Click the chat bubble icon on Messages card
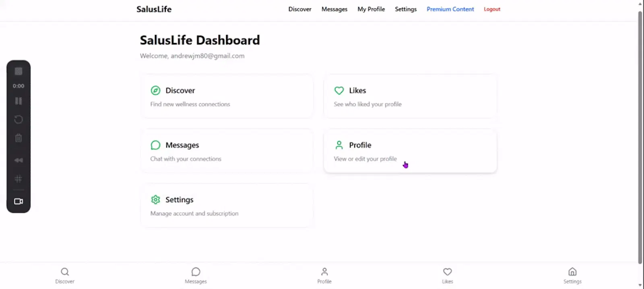This screenshot has width=644, height=289. (x=155, y=145)
